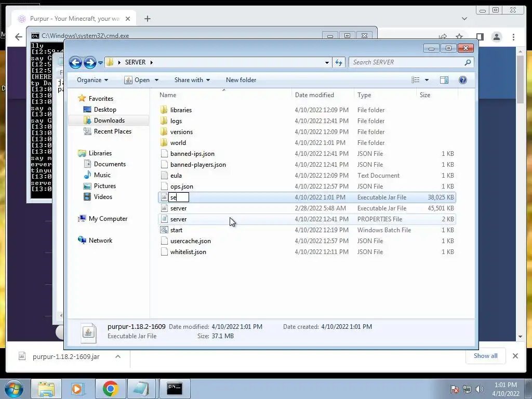Image resolution: width=532 pixels, height=399 pixels.
Task: Select start batch file icon
Action: tap(164, 230)
